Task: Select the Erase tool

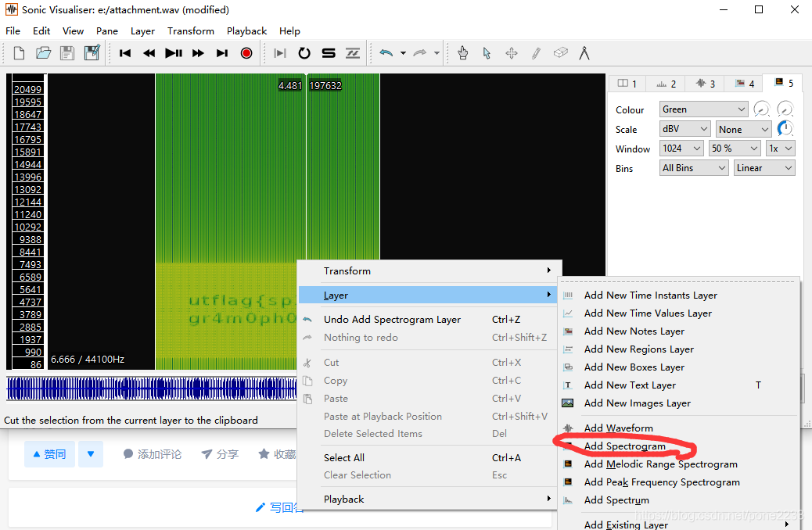Action: click(x=560, y=53)
